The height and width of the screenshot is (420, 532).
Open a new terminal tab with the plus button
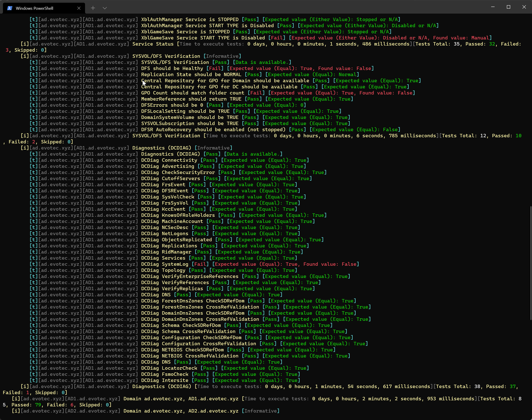point(93,8)
